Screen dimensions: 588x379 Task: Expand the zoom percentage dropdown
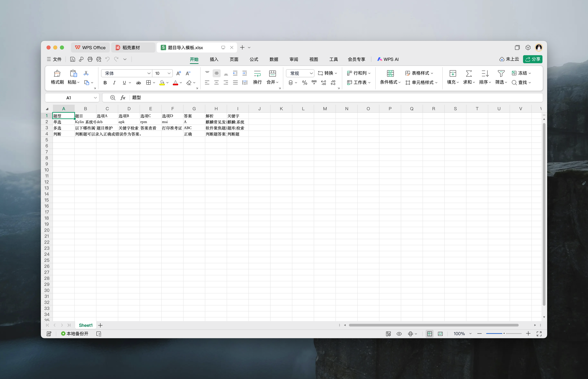470,334
